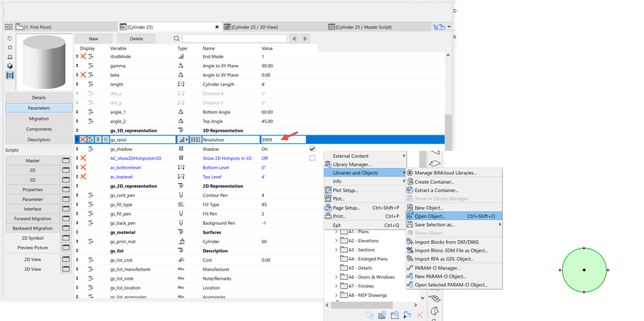
Task: Click the red delete X in the navigator footer
Action: (x=420, y=315)
